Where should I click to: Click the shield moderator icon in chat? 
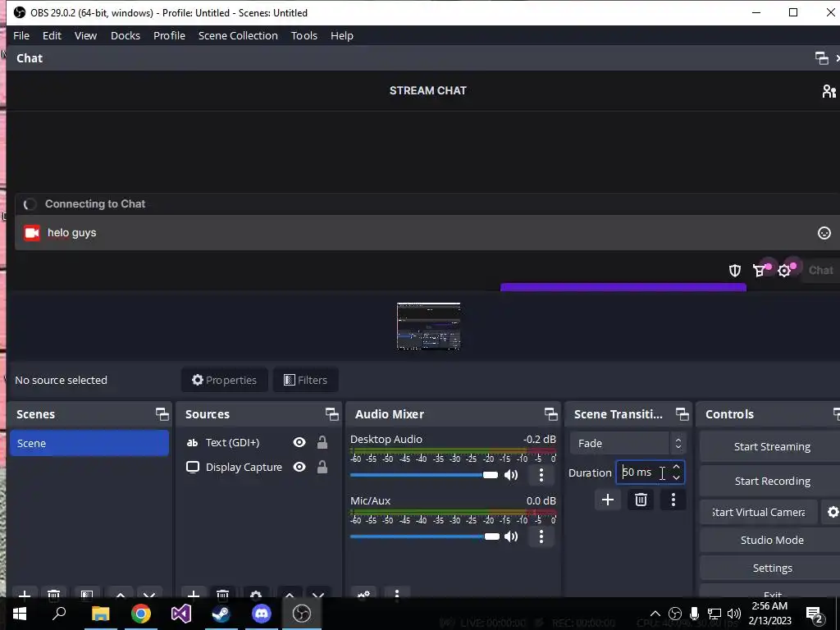(735, 271)
